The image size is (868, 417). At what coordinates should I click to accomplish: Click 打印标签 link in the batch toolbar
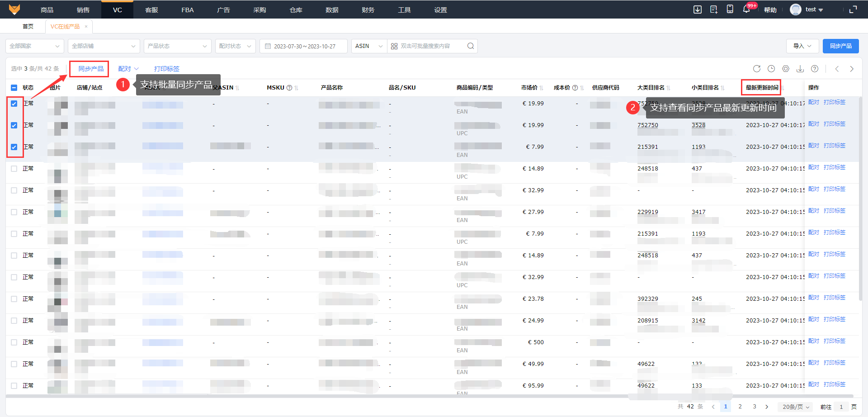coord(166,69)
